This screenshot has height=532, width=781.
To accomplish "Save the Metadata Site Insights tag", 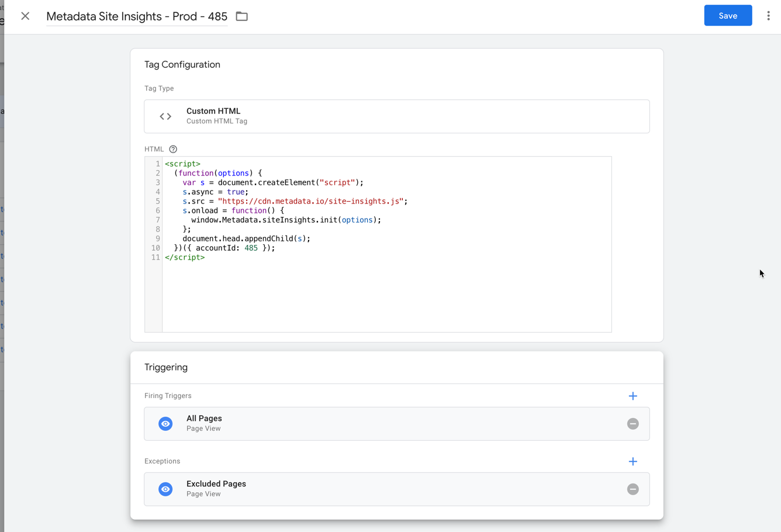I will [728, 15].
